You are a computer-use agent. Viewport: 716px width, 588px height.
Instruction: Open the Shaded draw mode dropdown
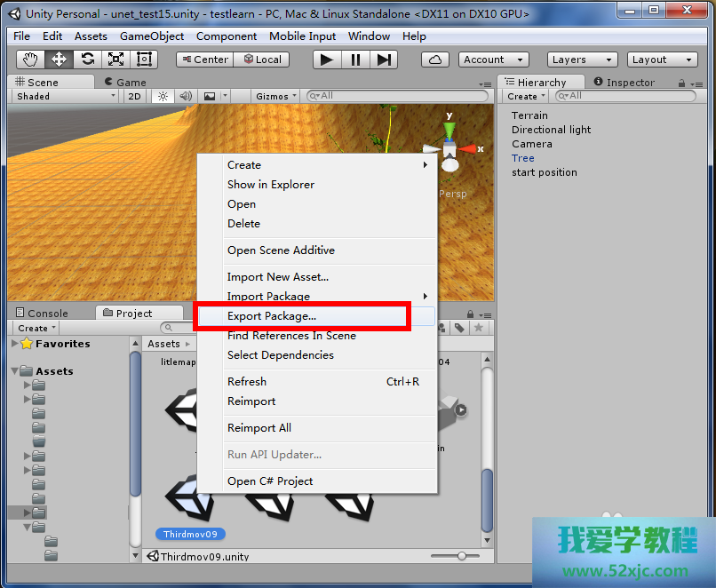point(65,96)
